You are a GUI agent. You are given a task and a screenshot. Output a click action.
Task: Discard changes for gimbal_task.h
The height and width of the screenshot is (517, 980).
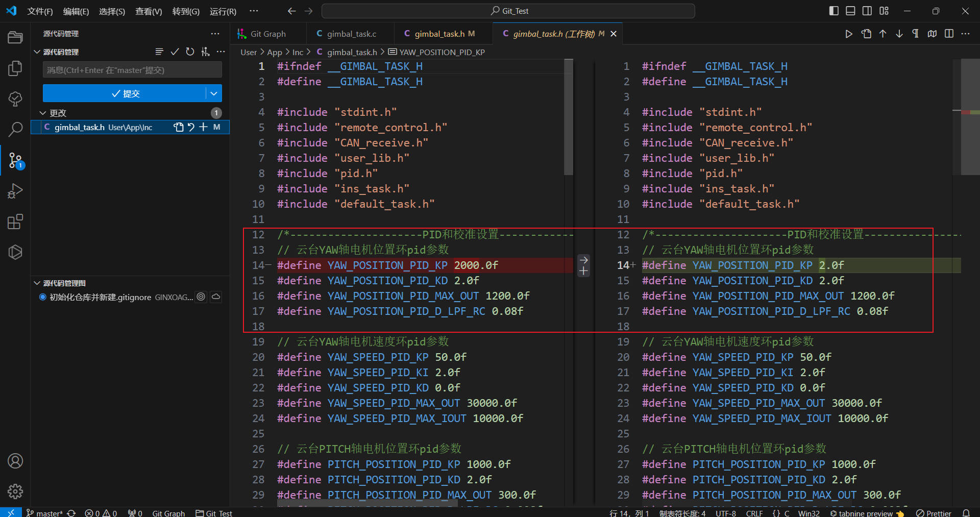click(191, 127)
